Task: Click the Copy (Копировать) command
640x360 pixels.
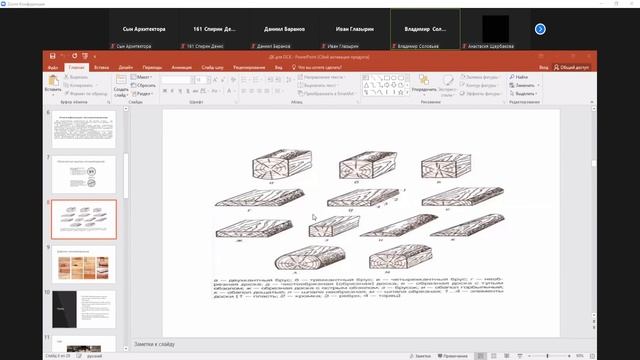Action: pyautogui.click(x=78, y=85)
